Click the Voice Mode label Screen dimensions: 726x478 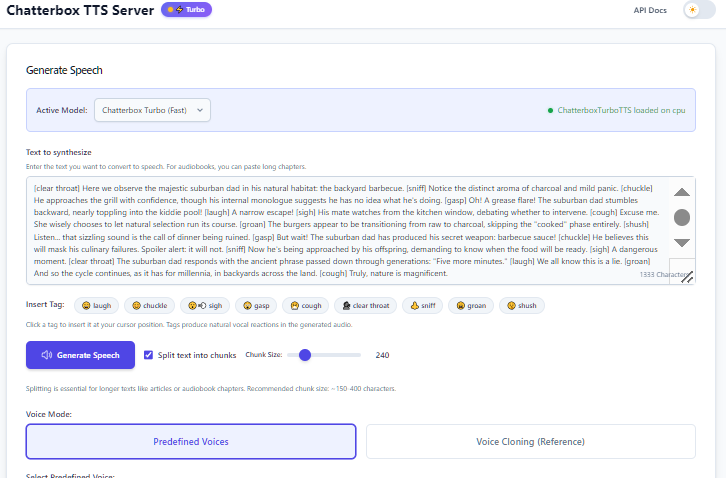click(49, 414)
